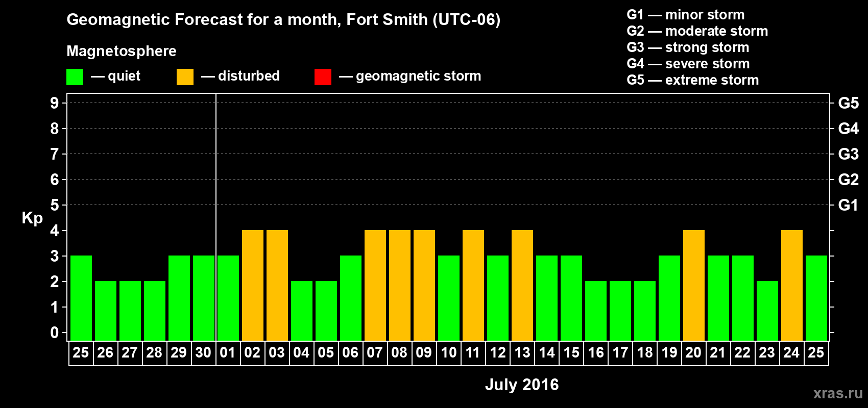The image size is (868, 408).
Task: Select the green bar for July 23
Action: pyautogui.click(x=767, y=311)
